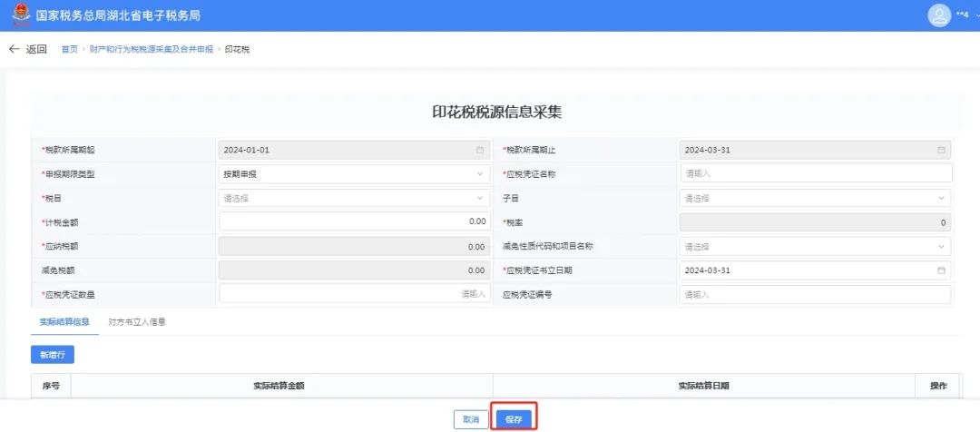This screenshot has width=980, height=432.
Task: Go to 首页 breadcrumb link
Action: coord(69,49)
